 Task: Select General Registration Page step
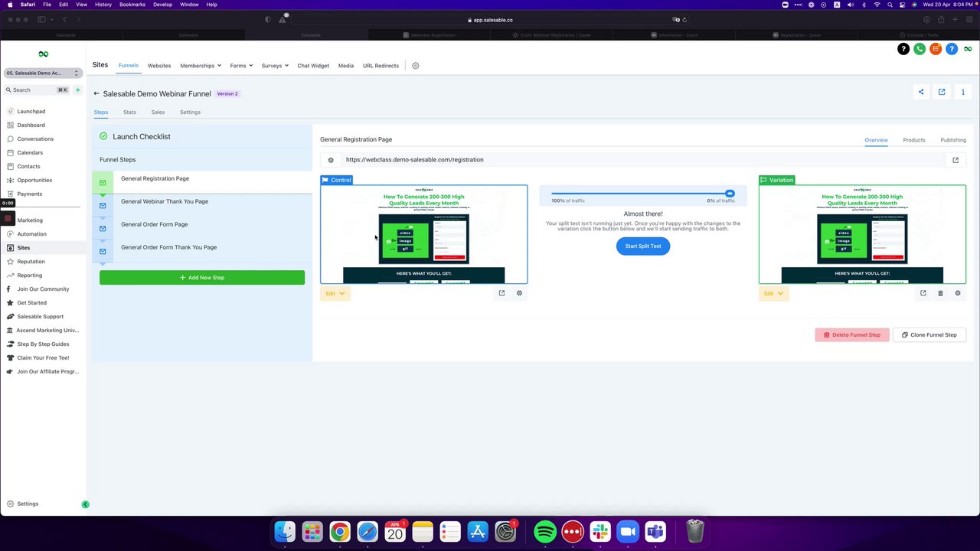tap(202, 179)
